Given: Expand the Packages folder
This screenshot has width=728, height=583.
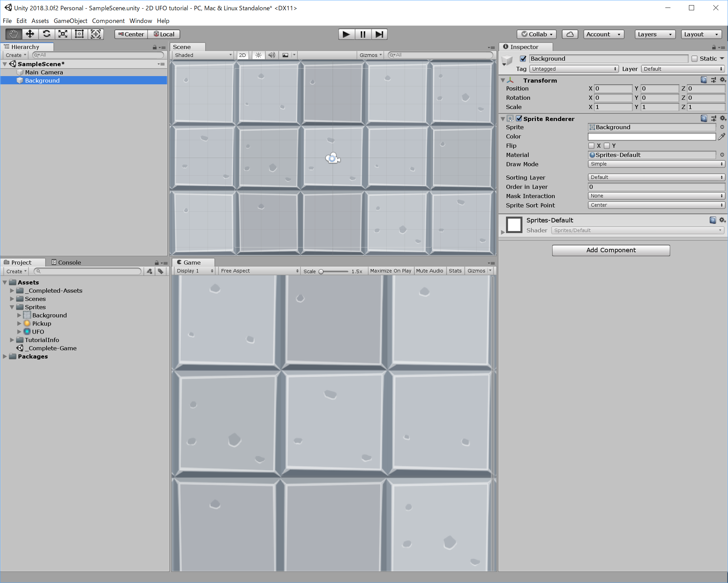Looking at the screenshot, I should [5, 356].
